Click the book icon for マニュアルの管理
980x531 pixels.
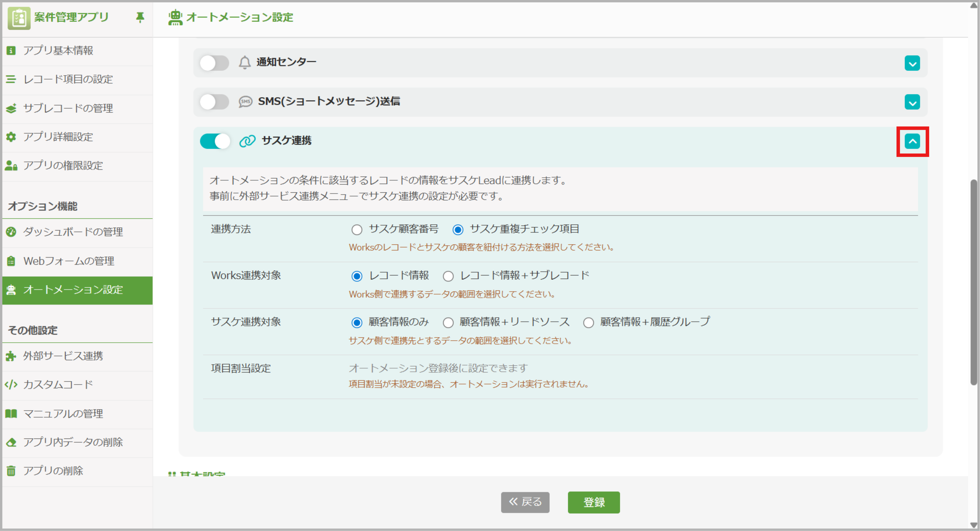coord(11,413)
